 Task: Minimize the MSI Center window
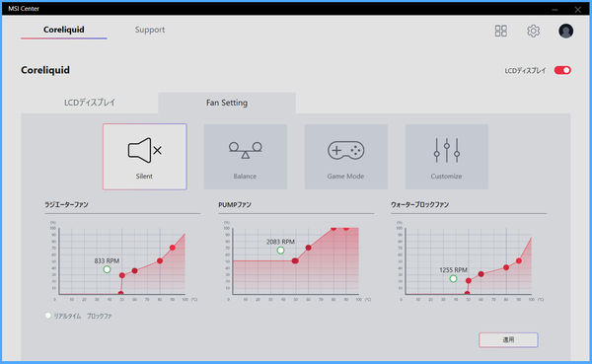[x=555, y=9]
